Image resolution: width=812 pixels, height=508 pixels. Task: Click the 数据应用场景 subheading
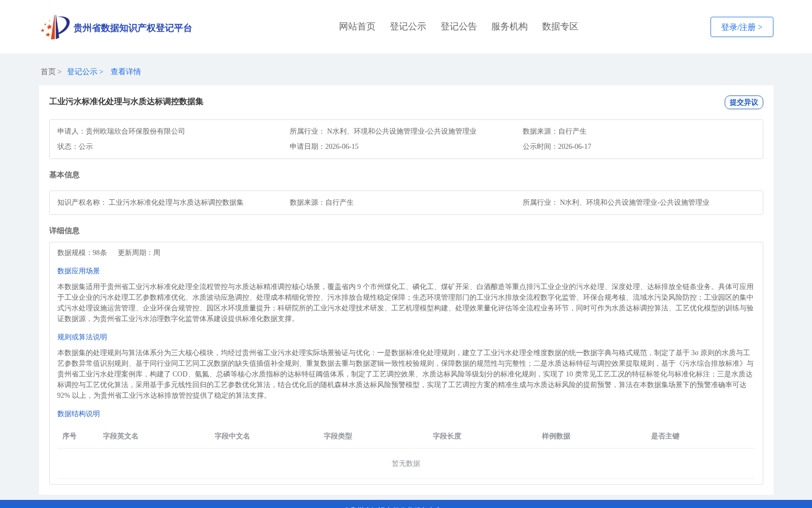79,271
